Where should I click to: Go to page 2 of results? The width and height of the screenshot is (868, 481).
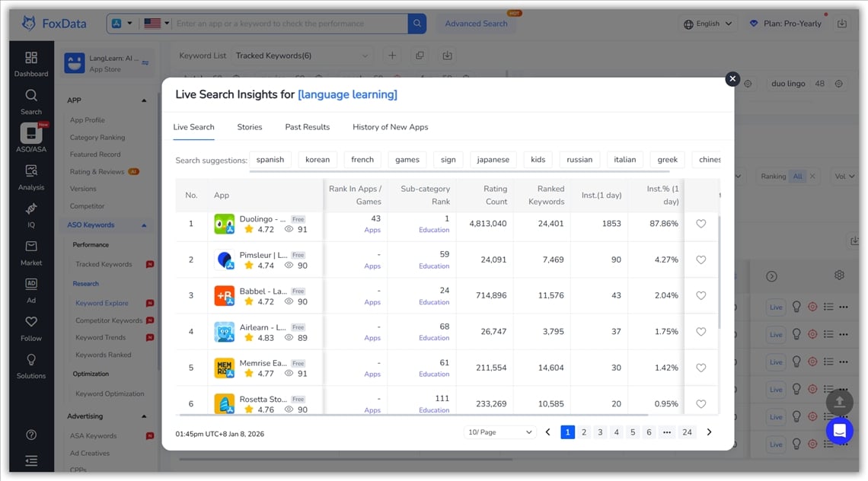coord(584,432)
